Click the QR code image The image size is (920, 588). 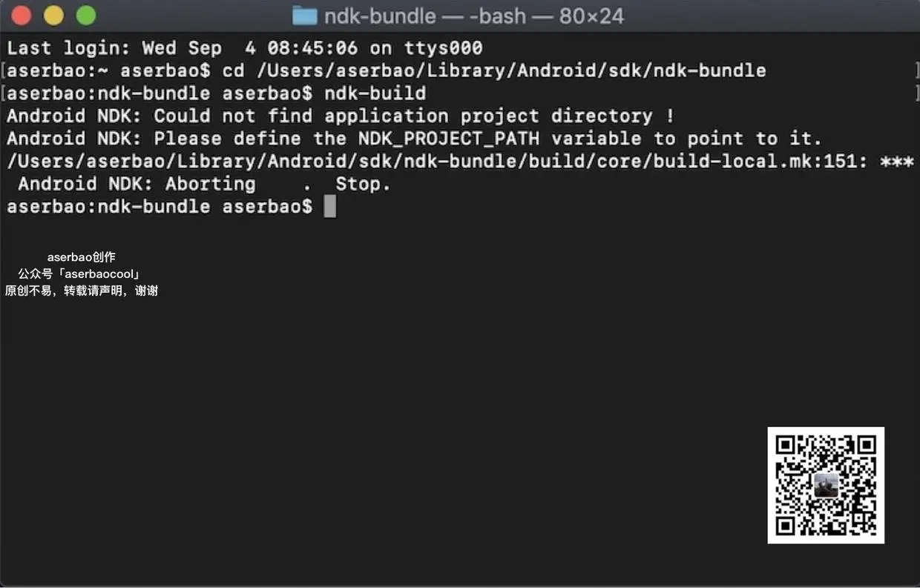(x=826, y=485)
